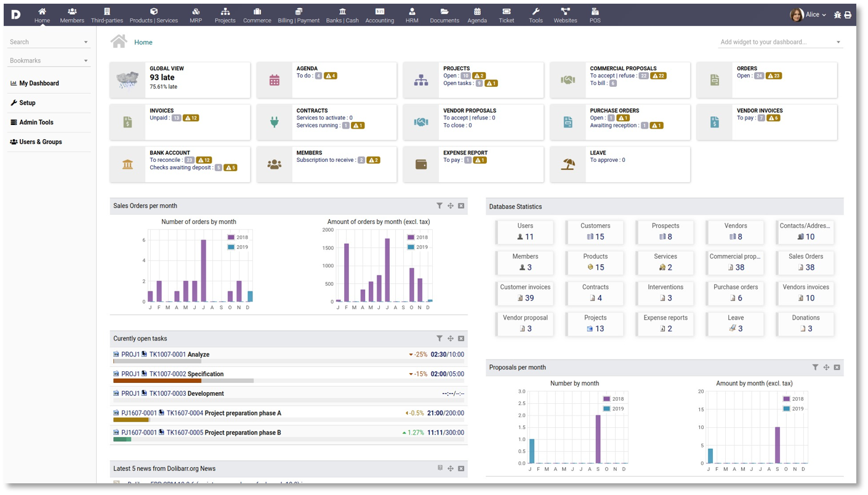Click the Leave card beach umbrella icon

tap(568, 164)
